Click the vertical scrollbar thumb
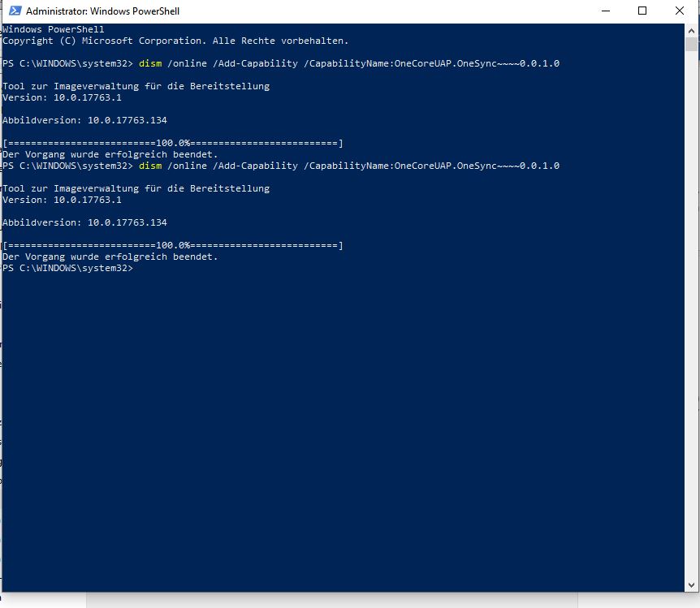700x608 pixels. (691, 44)
